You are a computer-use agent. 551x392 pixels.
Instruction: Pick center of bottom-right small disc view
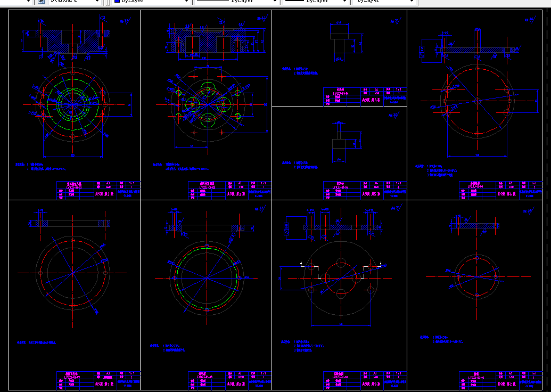pos(477,276)
